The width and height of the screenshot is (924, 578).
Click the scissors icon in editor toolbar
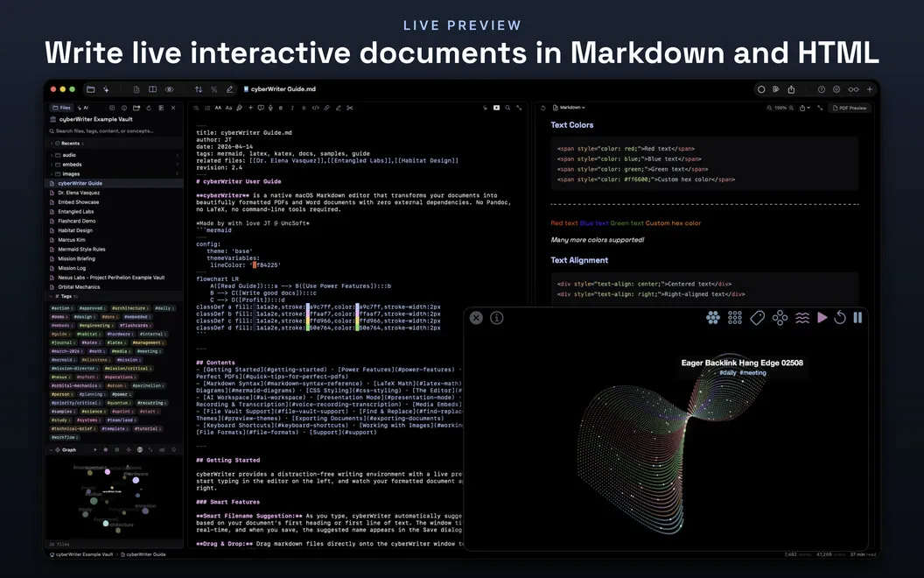click(349, 108)
